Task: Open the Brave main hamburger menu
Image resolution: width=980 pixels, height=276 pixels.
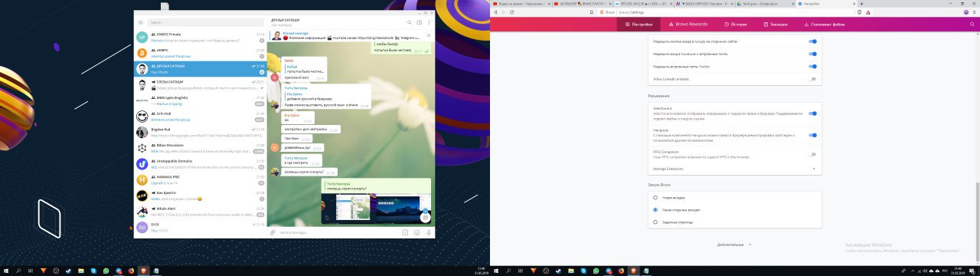Action: (x=975, y=12)
